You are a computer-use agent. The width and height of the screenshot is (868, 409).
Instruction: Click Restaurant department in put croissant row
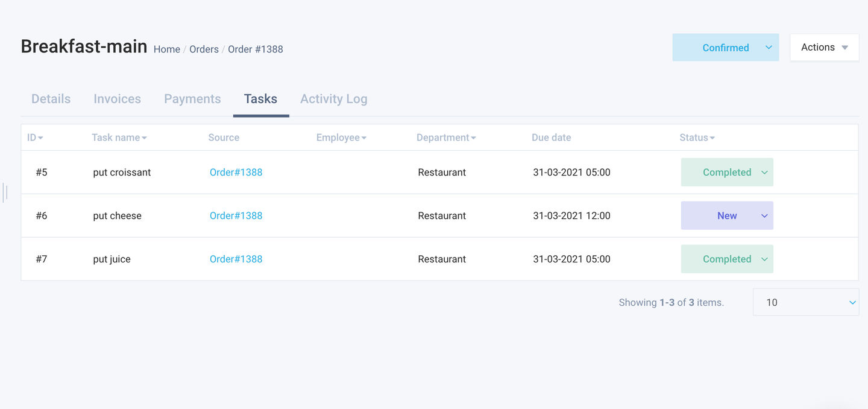click(x=442, y=173)
